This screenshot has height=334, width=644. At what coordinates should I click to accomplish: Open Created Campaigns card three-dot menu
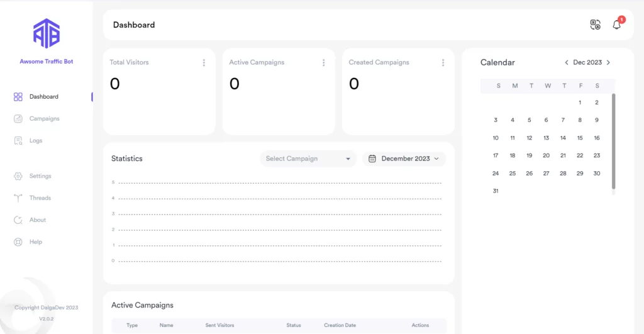[443, 63]
